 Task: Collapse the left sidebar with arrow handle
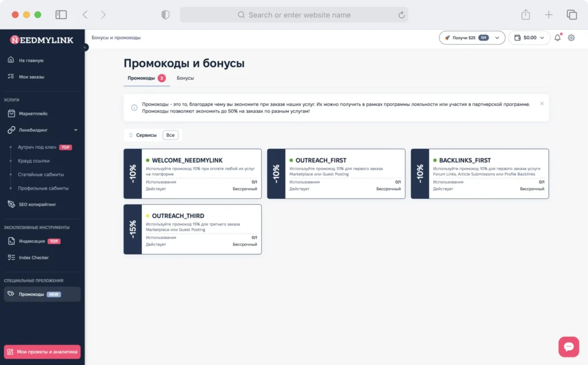(85, 47)
